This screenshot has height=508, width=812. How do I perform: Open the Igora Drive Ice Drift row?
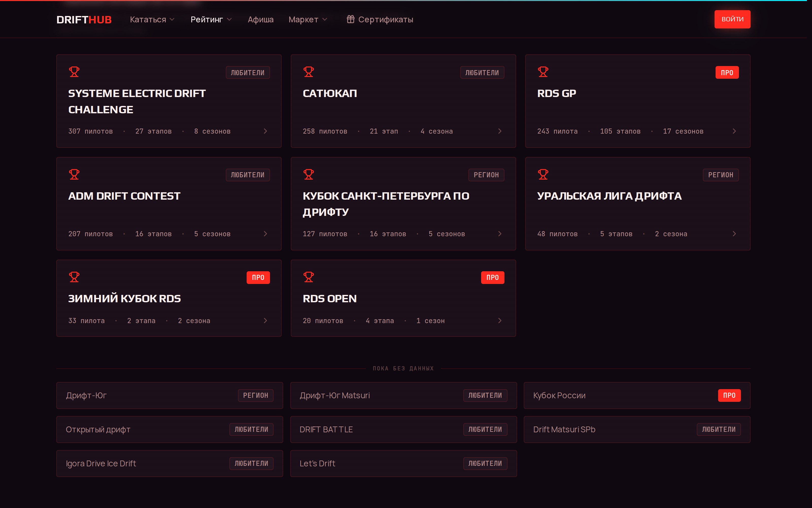170,463
